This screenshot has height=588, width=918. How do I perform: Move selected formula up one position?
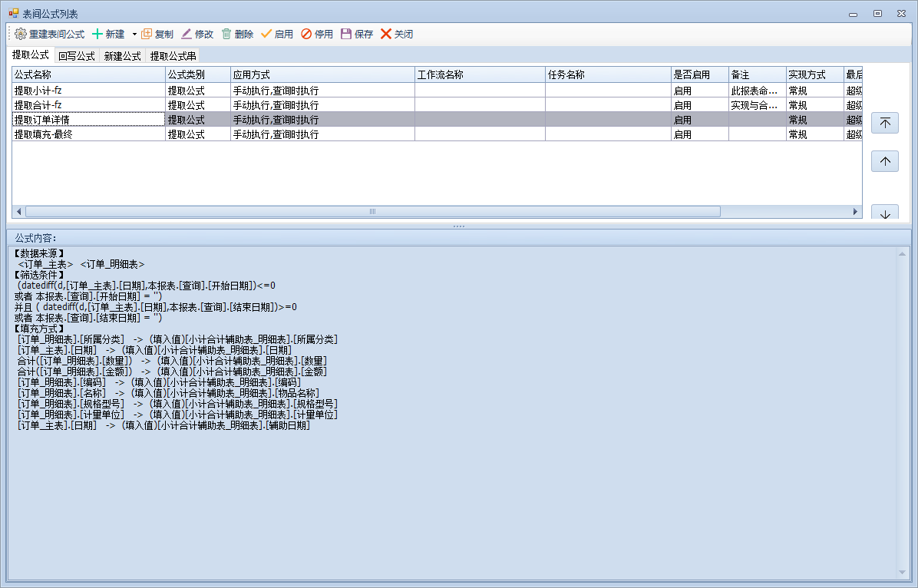tap(885, 162)
